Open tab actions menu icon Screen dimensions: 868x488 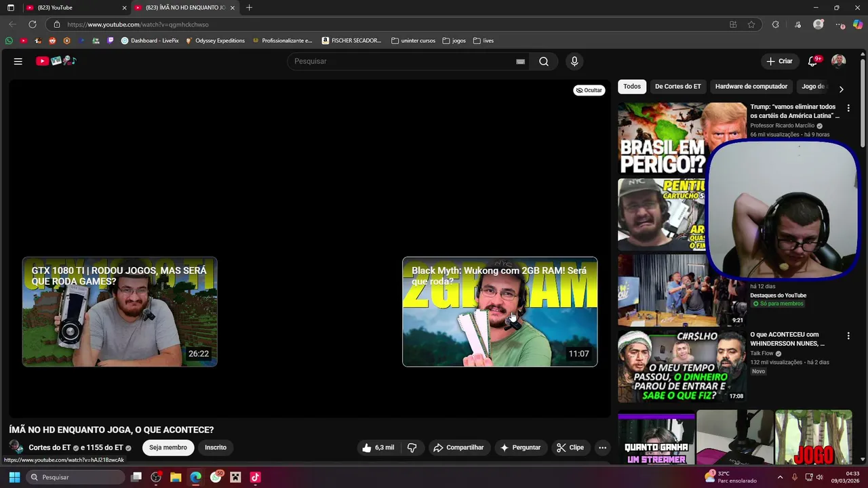pos(10,7)
